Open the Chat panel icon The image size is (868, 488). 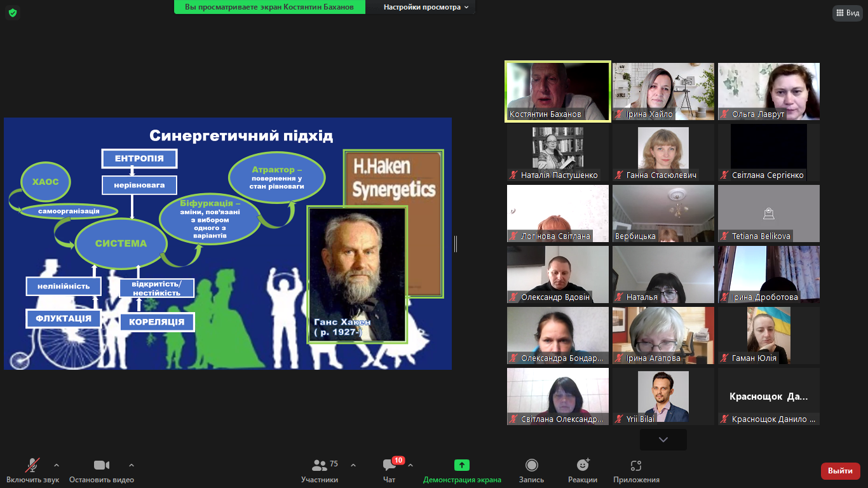click(x=390, y=465)
